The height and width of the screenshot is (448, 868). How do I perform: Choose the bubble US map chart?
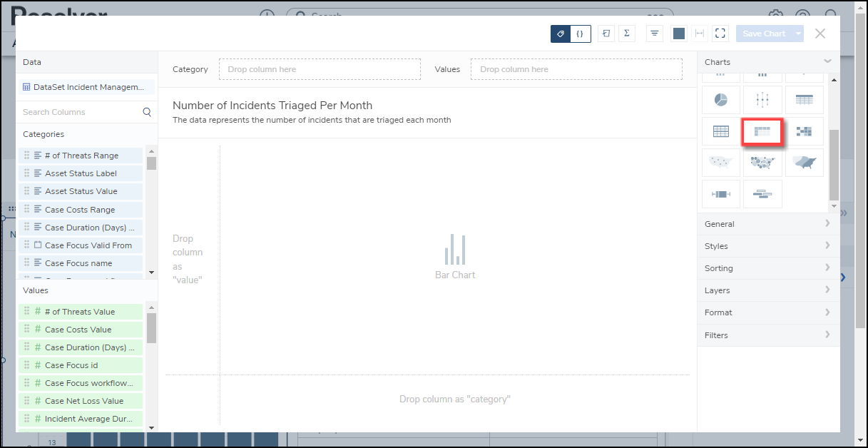(762, 163)
